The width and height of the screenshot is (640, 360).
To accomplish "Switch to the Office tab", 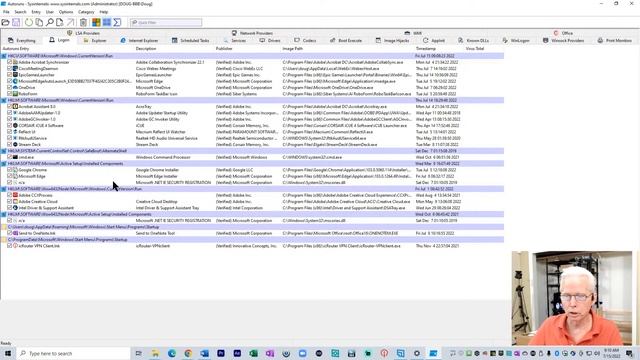I will [x=563, y=33].
